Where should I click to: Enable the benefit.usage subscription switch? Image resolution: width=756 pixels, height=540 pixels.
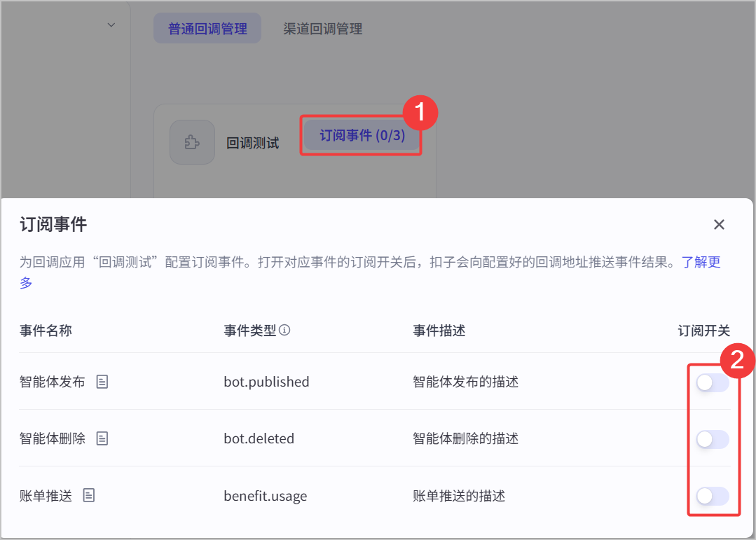pyautogui.click(x=712, y=496)
